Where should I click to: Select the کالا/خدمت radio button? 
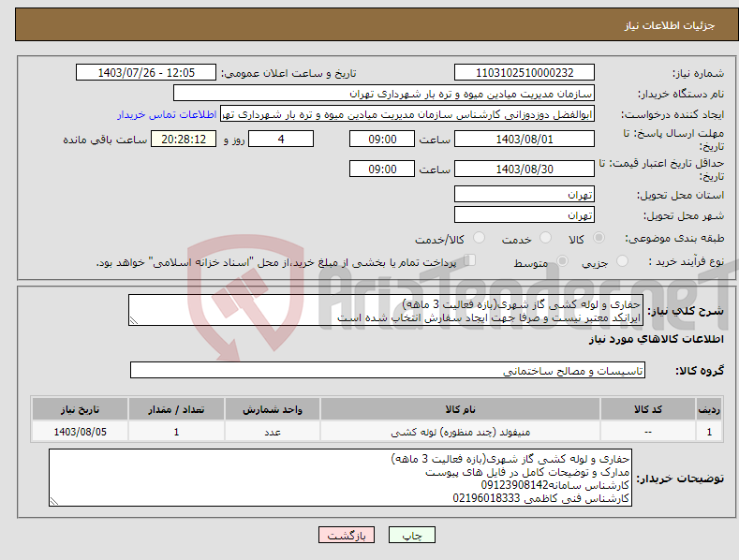coord(479,238)
